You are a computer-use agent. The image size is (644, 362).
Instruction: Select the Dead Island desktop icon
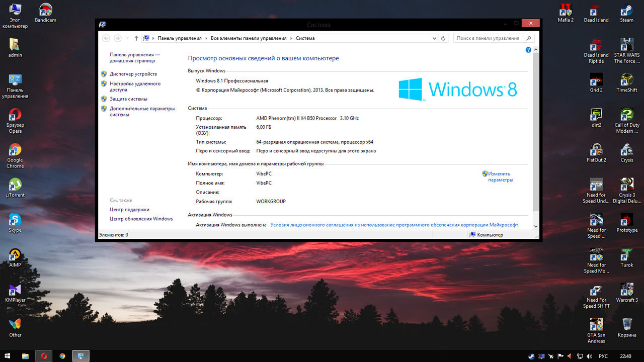[x=596, y=13]
